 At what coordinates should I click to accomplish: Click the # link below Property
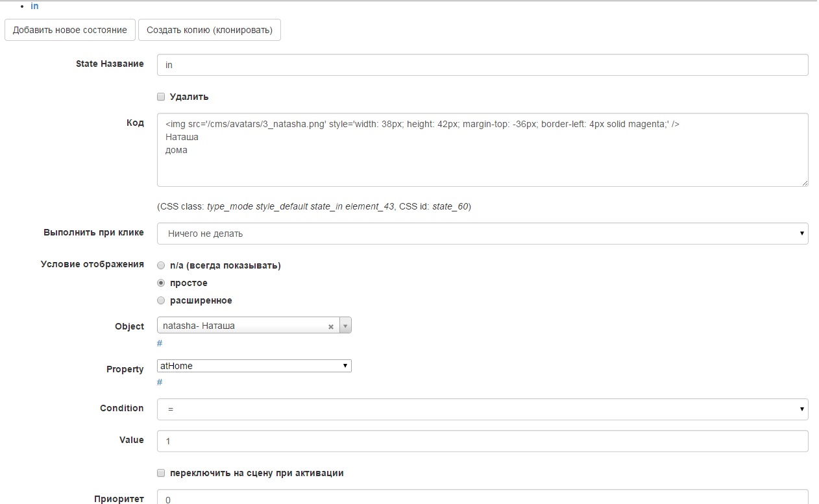point(160,382)
